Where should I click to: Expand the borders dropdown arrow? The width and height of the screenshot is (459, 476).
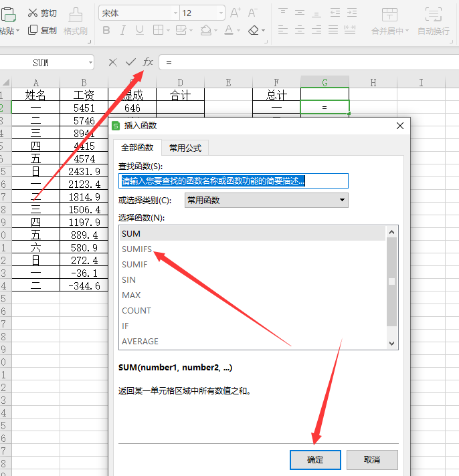168,30
